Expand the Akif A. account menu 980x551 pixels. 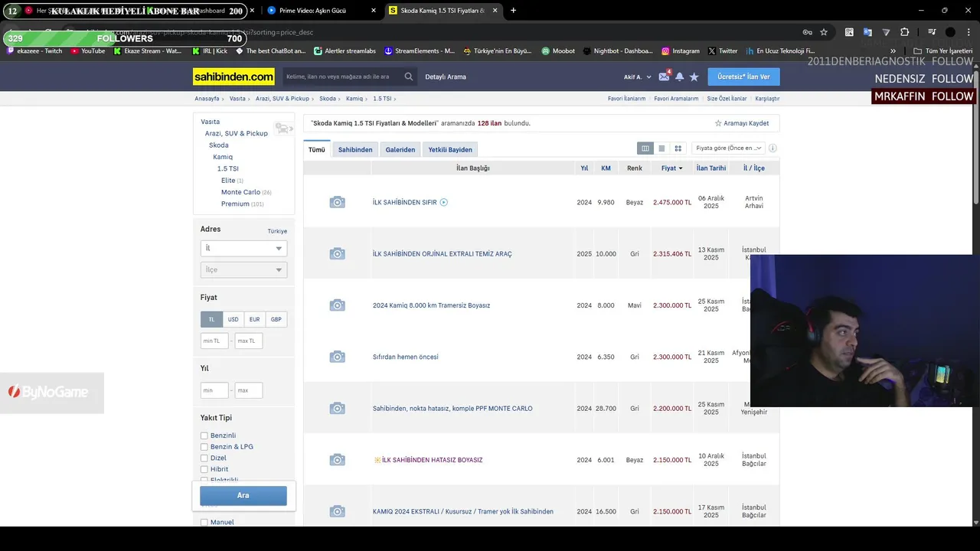tap(638, 77)
